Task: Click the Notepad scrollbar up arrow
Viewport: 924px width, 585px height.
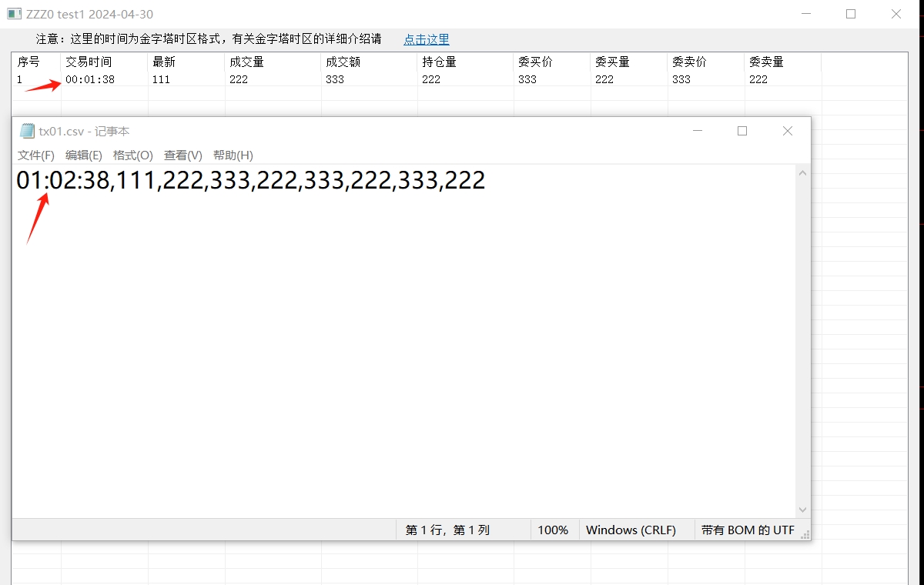Action: [803, 173]
